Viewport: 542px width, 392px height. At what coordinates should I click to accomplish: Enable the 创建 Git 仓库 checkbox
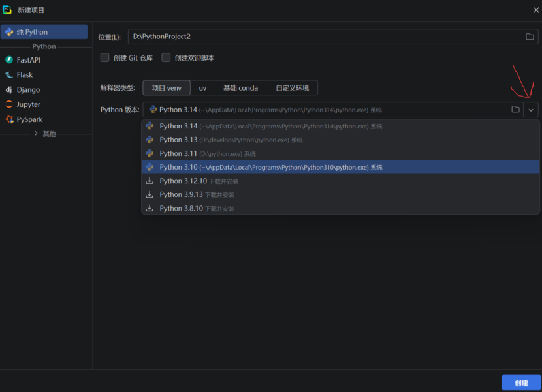point(104,57)
